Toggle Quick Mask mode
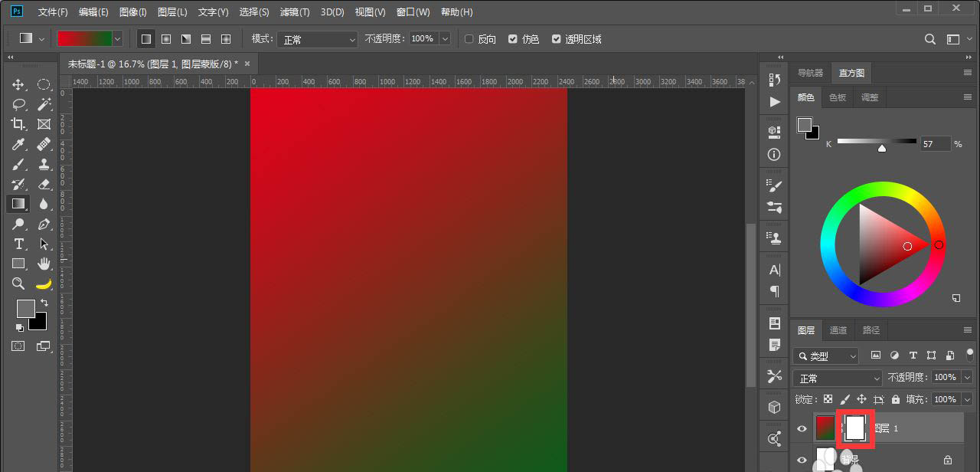This screenshot has height=472, width=980. tap(18, 346)
